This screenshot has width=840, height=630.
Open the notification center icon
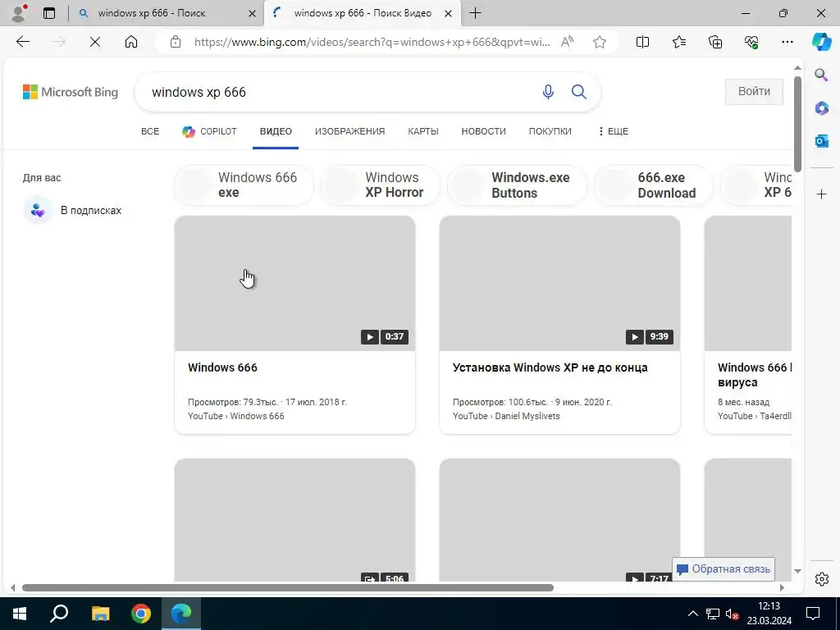click(x=813, y=614)
